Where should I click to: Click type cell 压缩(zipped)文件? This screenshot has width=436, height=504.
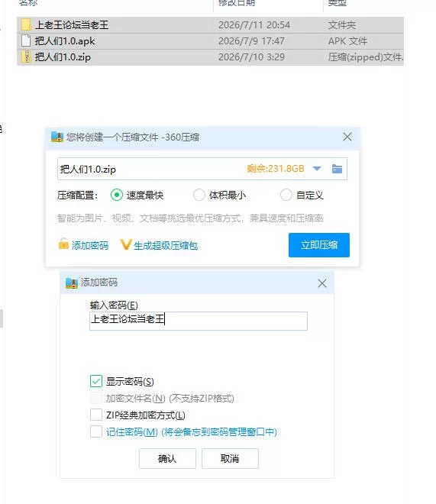point(366,57)
